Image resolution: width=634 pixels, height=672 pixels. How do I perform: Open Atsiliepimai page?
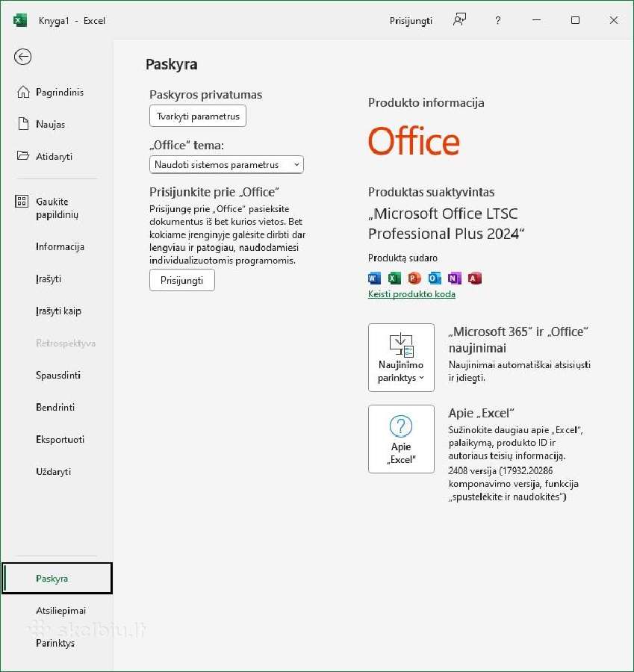tap(57, 611)
